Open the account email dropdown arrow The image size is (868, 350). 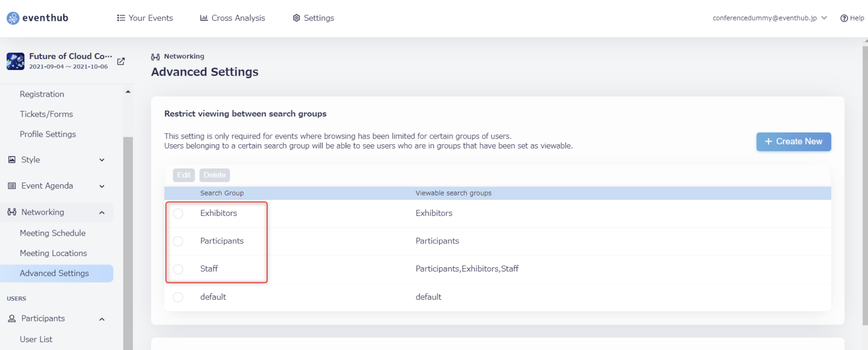[824, 18]
